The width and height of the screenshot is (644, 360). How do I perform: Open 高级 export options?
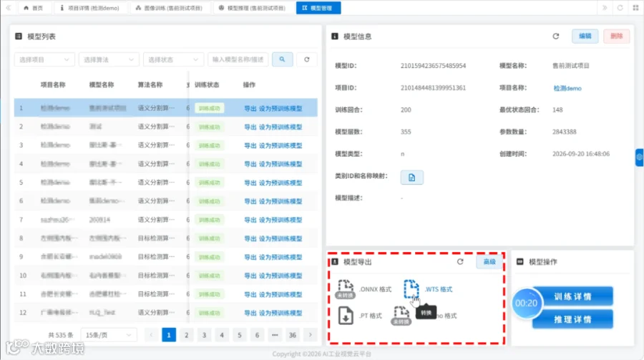pyautogui.click(x=489, y=261)
